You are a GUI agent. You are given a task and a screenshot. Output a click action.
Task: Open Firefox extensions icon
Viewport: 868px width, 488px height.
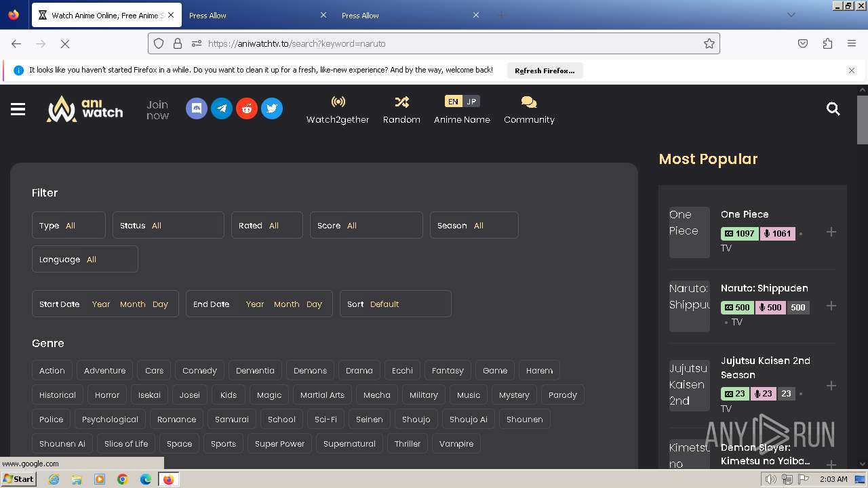click(x=827, y=43)
